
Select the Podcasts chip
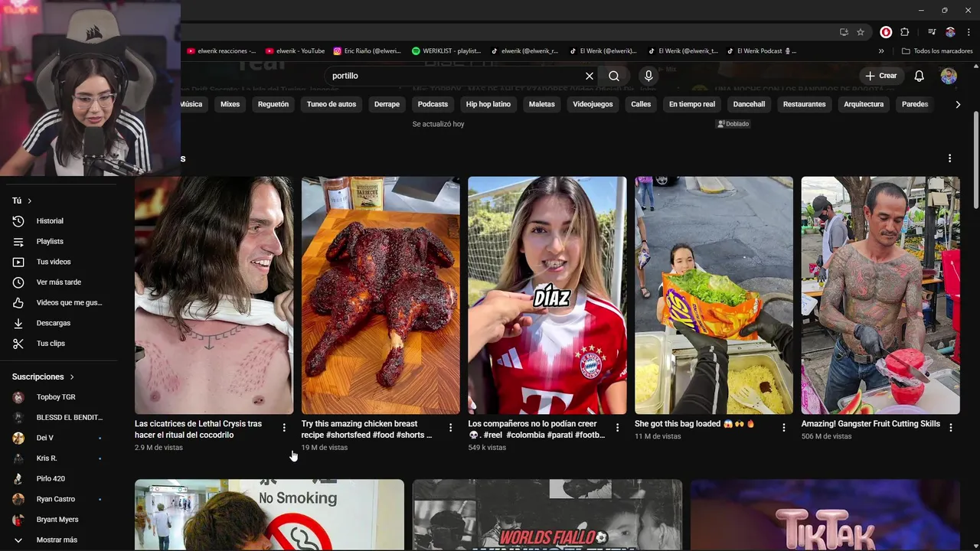click(433, 104)
